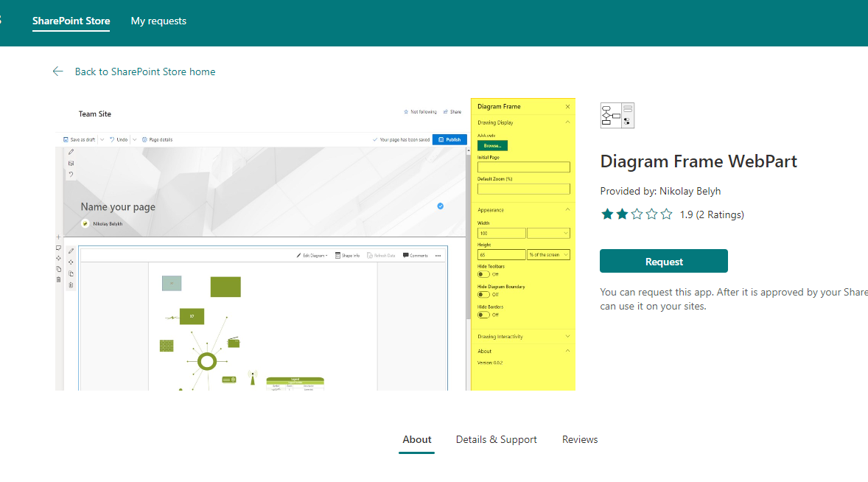The width and height of the screenshot is (868, 482).
Task: Click the title area edit pencil icon
Action: point(71,152)
